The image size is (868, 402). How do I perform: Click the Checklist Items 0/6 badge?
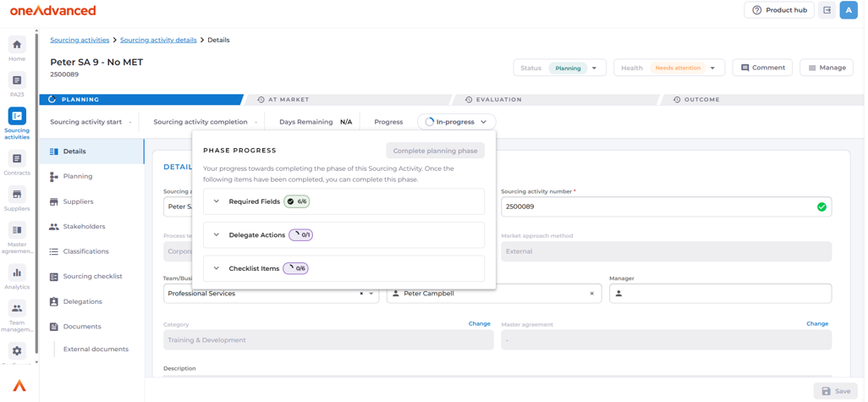coord(295,268)
